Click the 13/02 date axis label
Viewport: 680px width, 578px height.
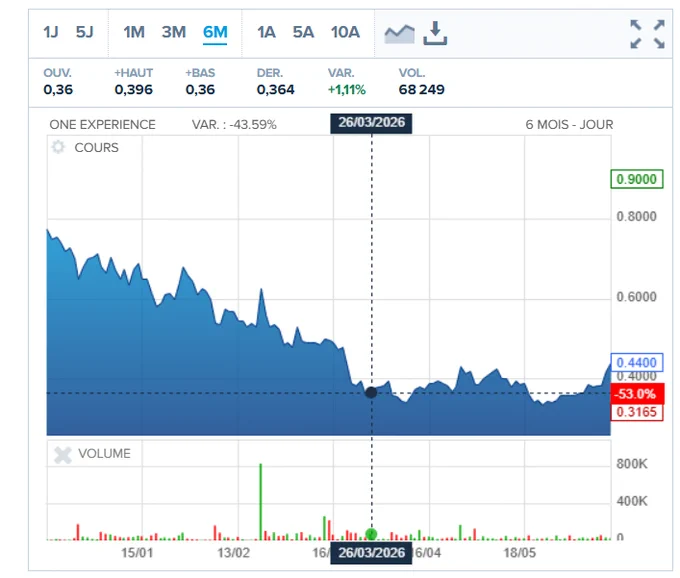coord(233,553)
